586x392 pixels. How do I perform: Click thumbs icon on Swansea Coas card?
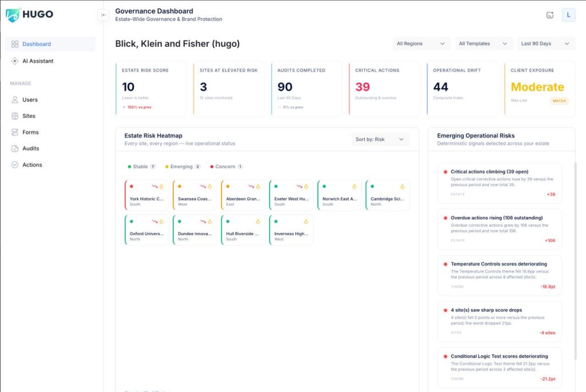[209, 187]
